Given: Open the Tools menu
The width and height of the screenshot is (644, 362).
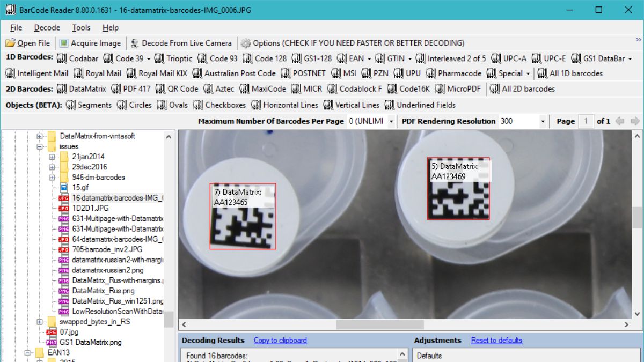Looking at the screenshot, I should tap(81, 28).
